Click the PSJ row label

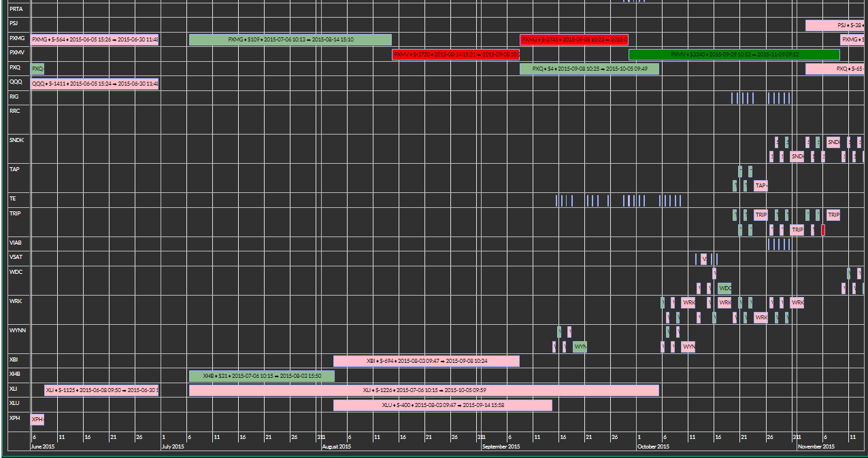click(x=14, y=24)
